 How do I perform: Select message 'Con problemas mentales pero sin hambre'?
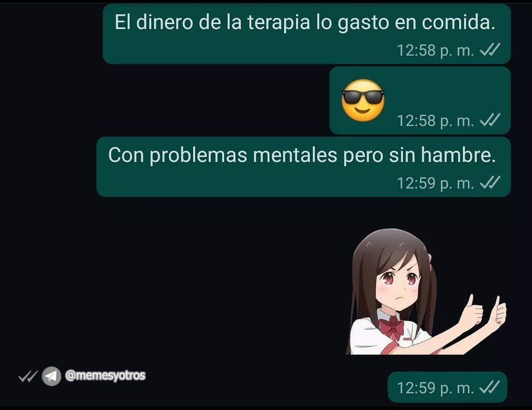[303, 167]
